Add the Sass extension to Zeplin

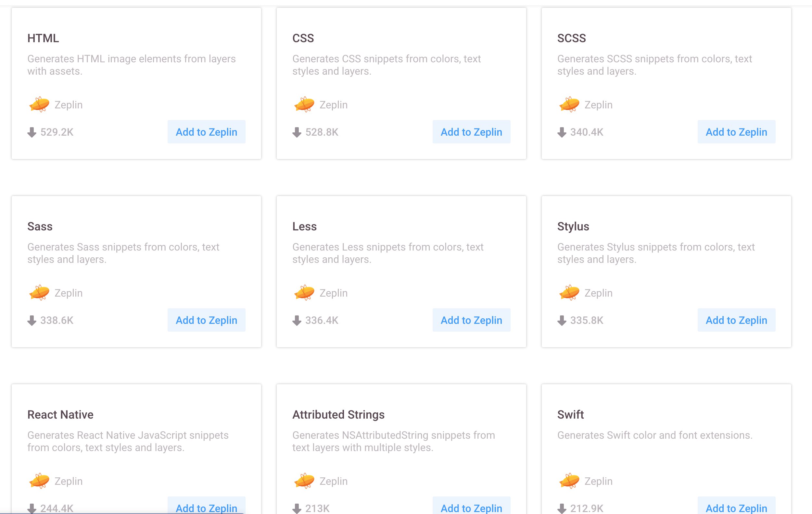[x=206, y=320]
